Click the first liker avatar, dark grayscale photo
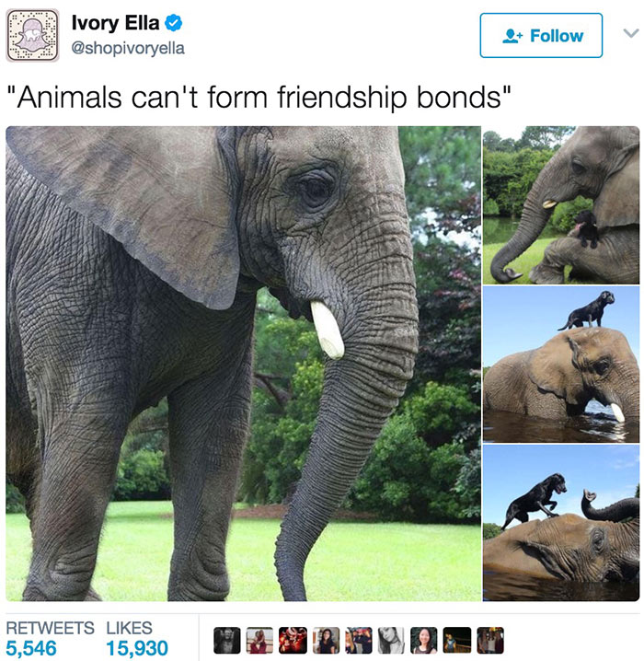Viewport: 644px width, 661px height. [226, 641]
